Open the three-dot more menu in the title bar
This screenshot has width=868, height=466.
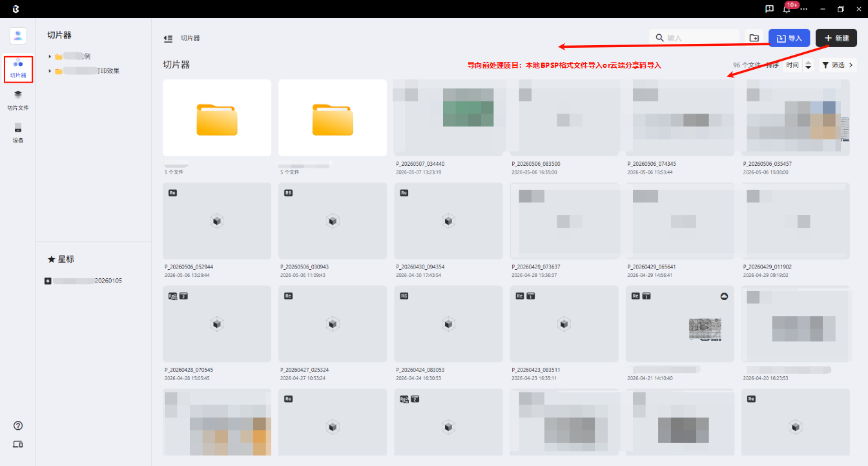point(803,9)
